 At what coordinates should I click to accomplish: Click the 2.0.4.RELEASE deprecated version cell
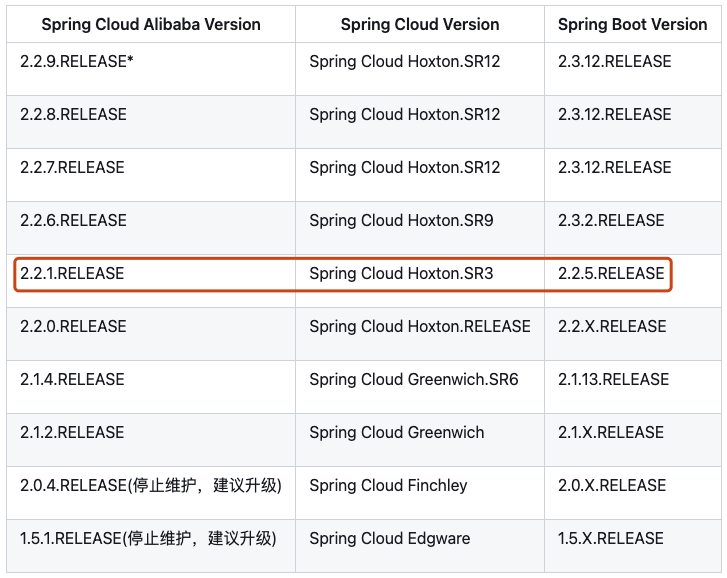click(150, 486)
